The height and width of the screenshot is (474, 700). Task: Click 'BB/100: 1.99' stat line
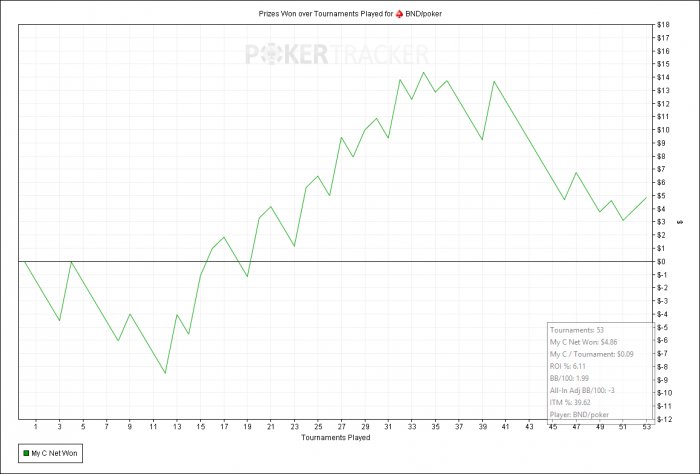coord(569,378)
